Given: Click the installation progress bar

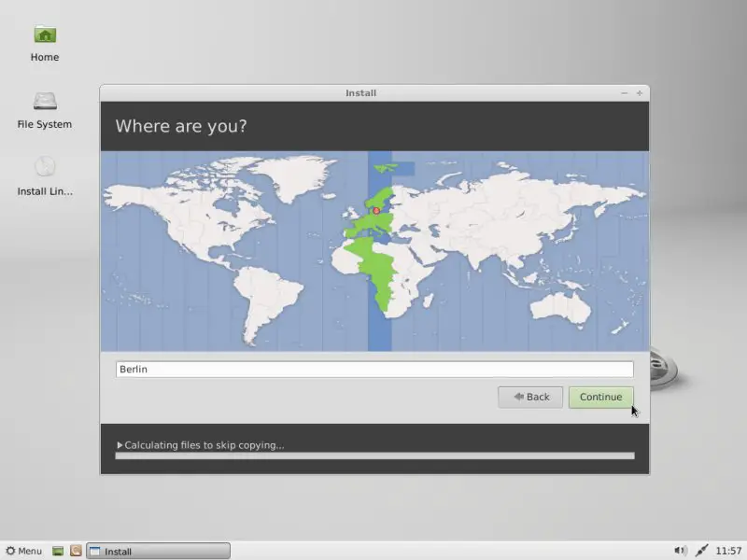Looking at the screenshot, I should coord(374,456).
